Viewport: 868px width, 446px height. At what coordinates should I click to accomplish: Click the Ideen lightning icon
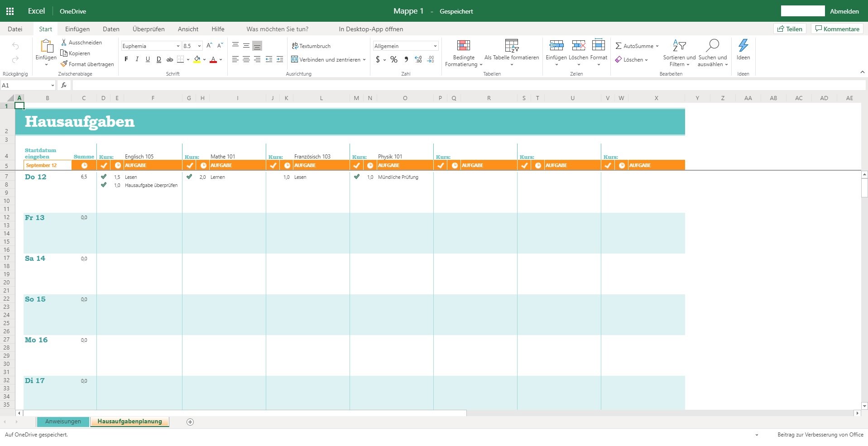(x=743, y=45)
